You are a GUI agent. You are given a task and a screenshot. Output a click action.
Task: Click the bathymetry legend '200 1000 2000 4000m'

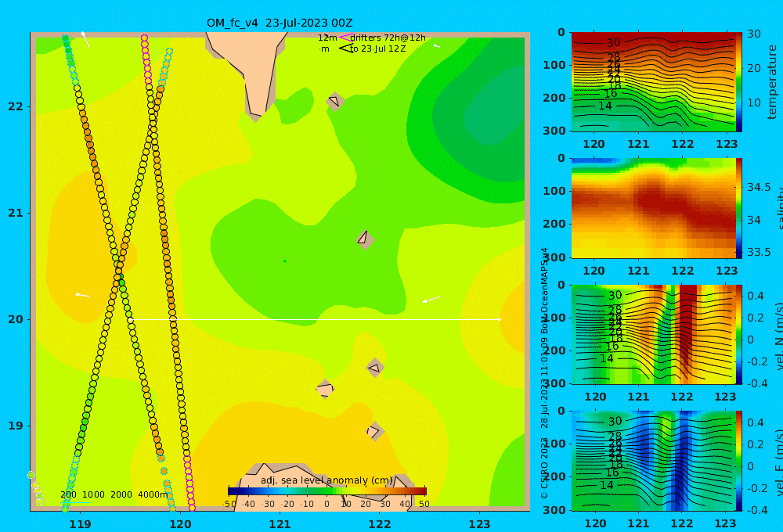pyautogui.click(x=114, y=494)
